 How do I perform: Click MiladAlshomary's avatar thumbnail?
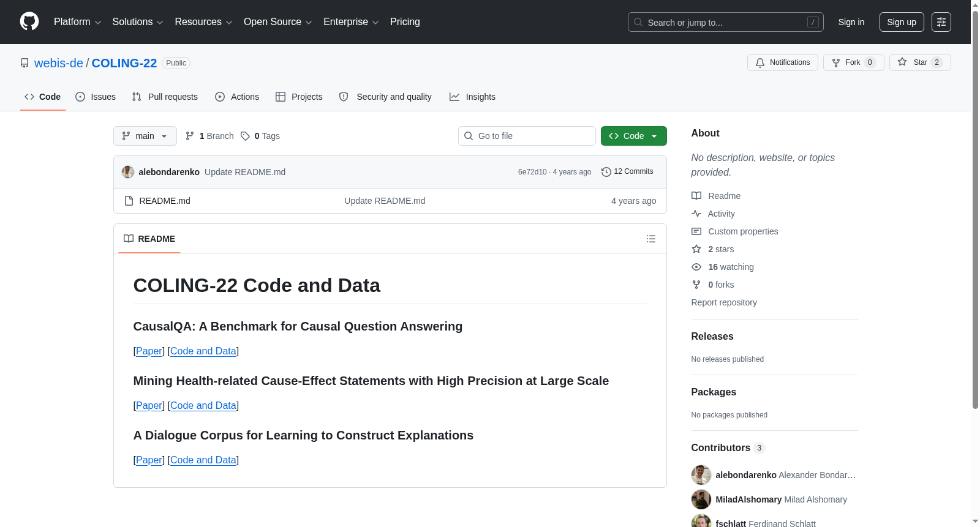(x=701, y=499)
